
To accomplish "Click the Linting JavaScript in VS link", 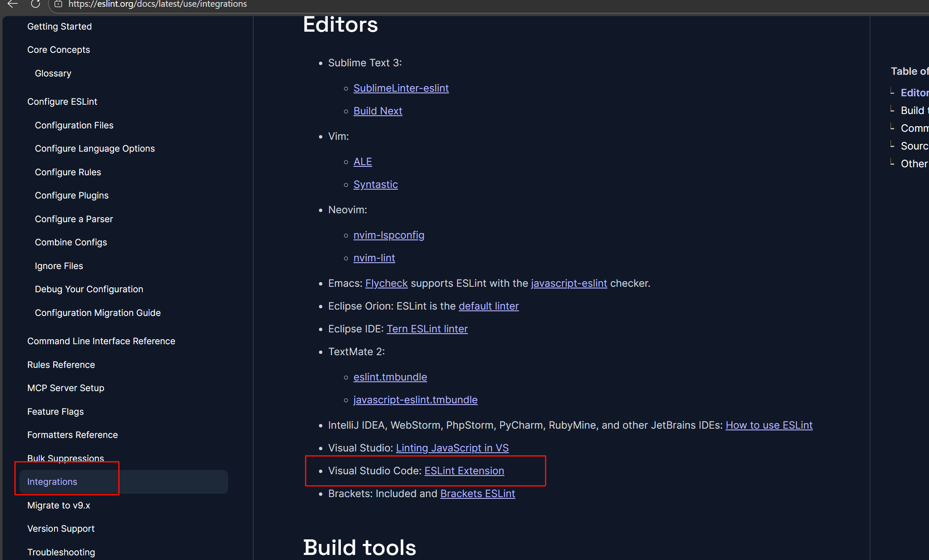I will (x=452, y=448).
